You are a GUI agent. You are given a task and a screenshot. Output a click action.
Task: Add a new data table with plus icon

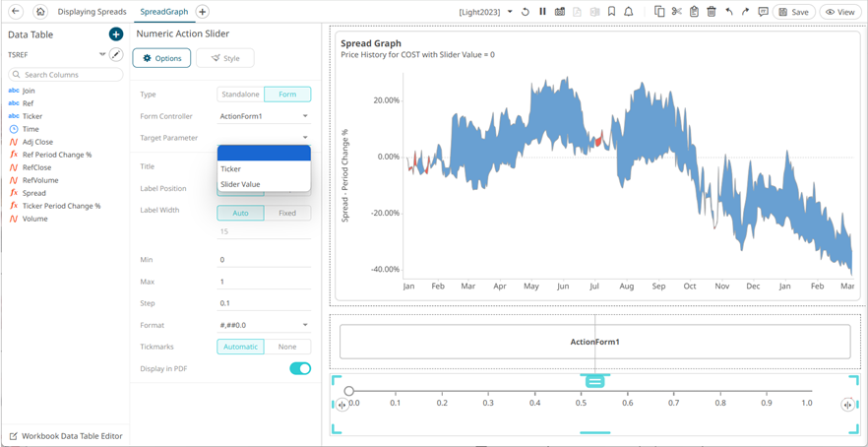[x=116, y=34]
